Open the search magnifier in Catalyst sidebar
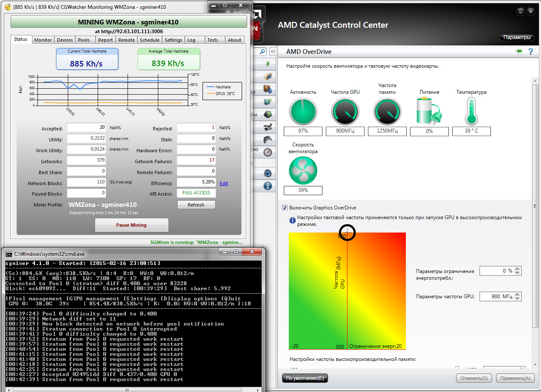 (x=263, y=51)
